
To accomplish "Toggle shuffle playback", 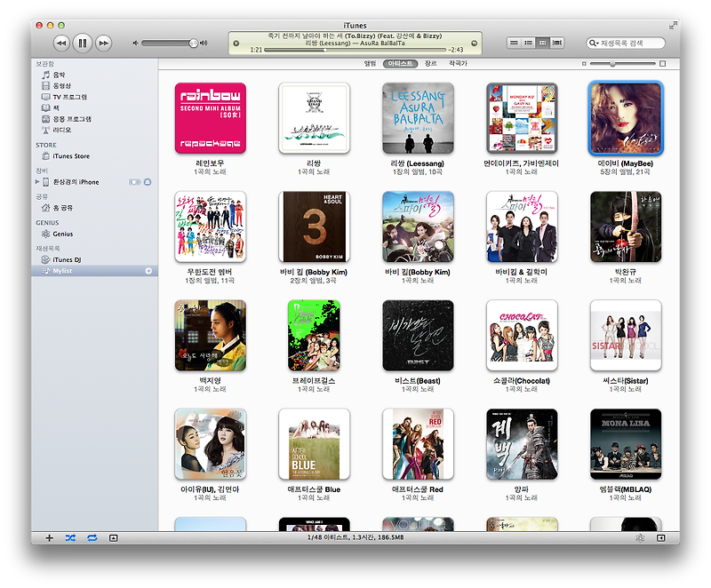I will (70, 538).
